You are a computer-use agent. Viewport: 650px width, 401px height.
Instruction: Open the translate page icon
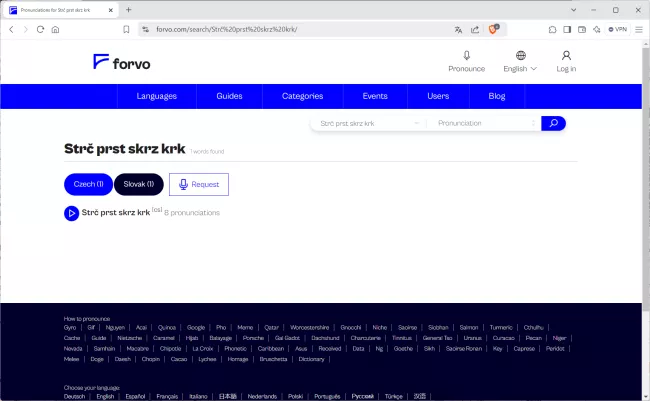click(458, 29)
